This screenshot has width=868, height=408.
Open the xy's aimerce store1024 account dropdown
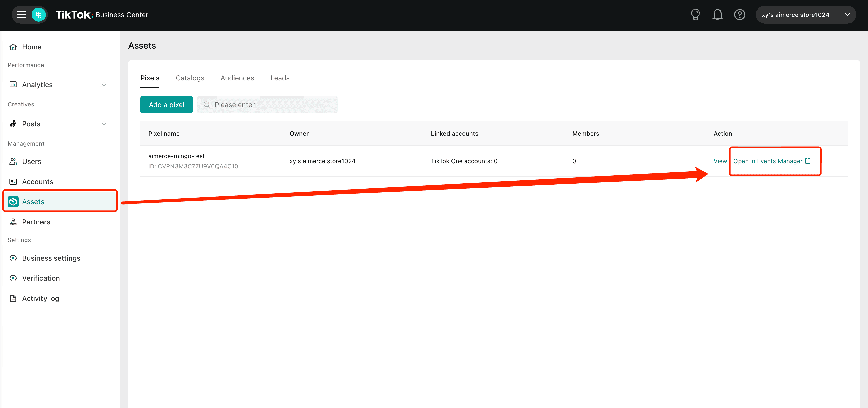pyautogui.click(x=805, y=15)
